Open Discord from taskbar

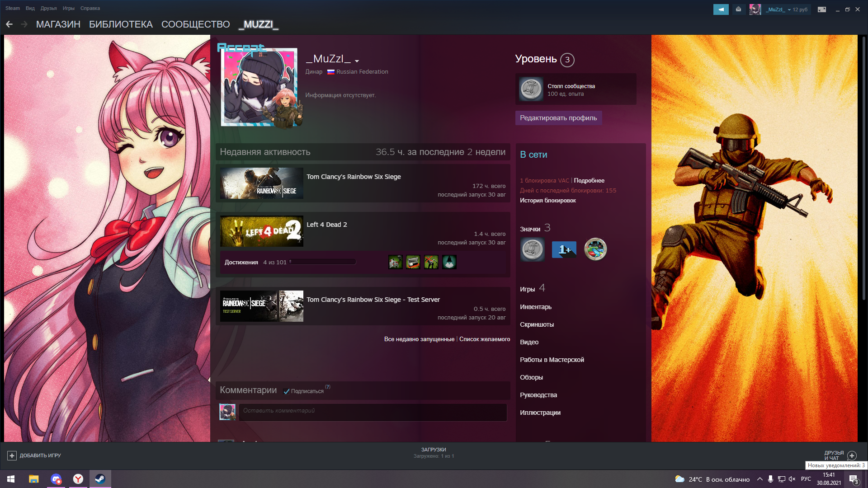[56, 479]
